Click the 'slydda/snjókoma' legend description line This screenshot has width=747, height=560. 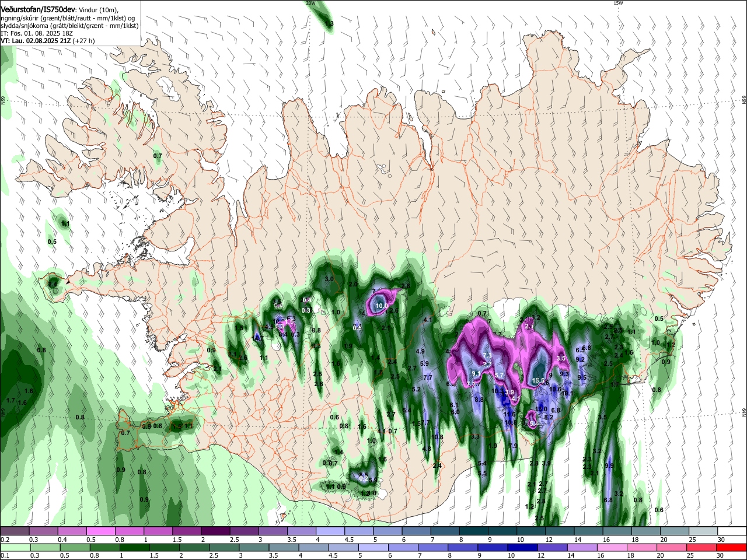(69, 26)
